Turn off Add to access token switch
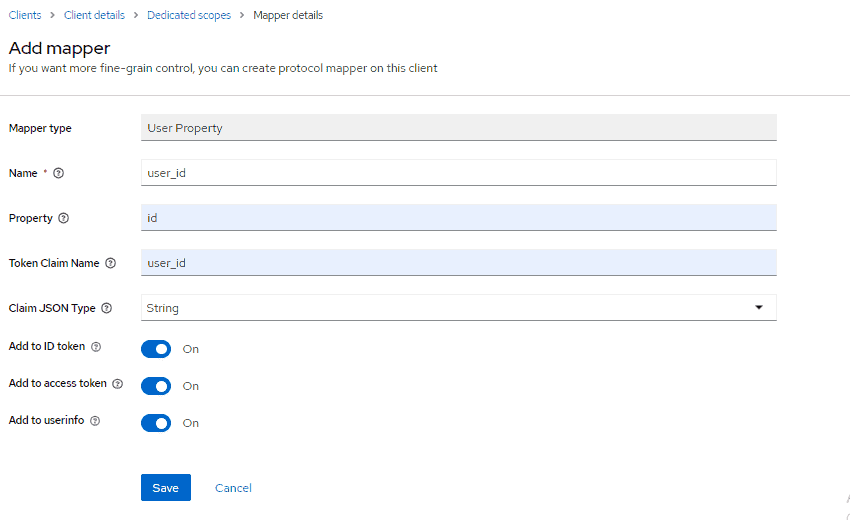850x520 pixels. coord(156,386)
